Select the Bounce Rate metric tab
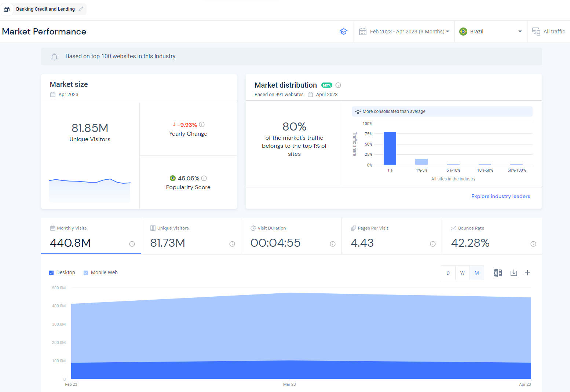570x392 pixels. [492, 236]
